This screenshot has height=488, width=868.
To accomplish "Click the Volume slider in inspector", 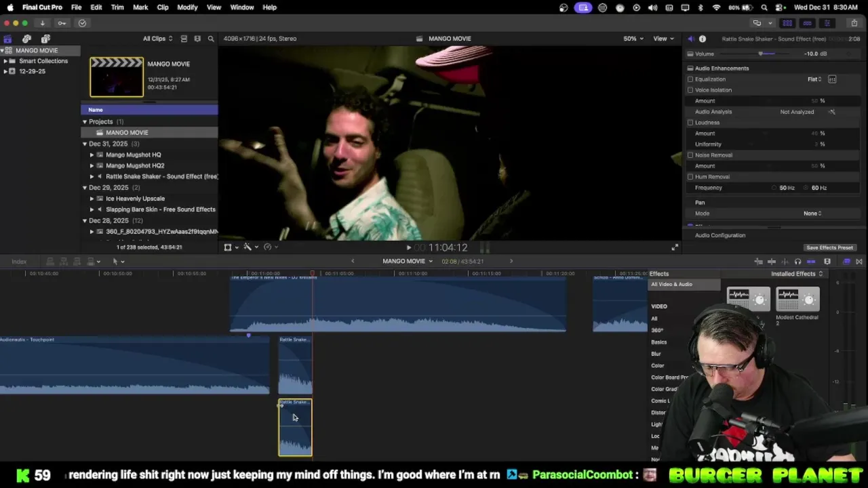I will tap(761, 54).
